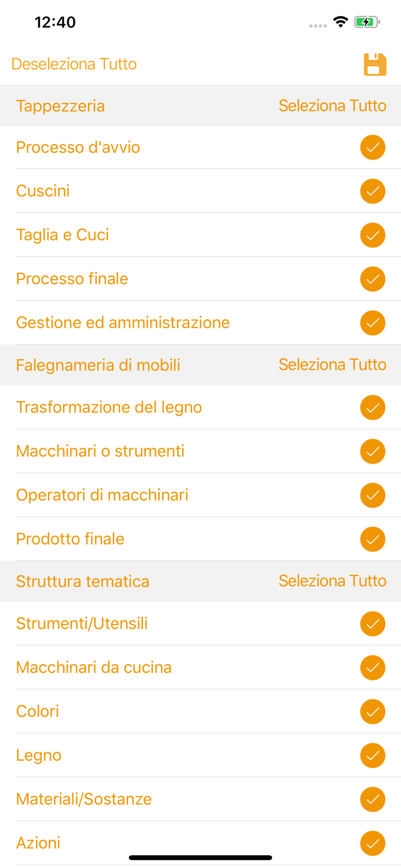This screenshot has height=868, width=401.
Task: Toggle the Operatori di macchinari checkmark
Action: click(373, 495)
